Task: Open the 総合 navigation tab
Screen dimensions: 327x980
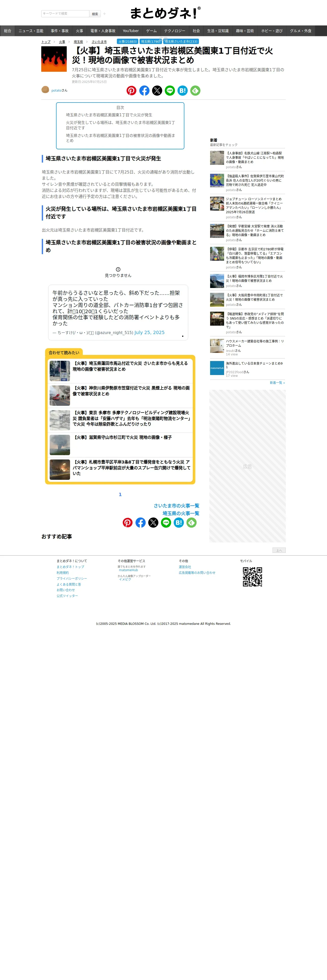Action: tap(8, 31)
